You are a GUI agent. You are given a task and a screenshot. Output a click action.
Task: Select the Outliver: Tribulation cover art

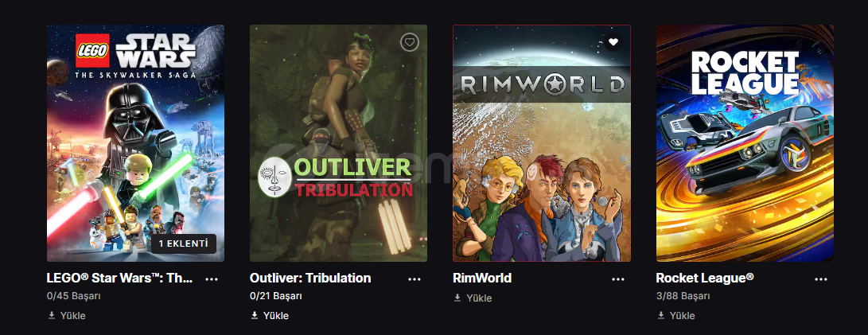tap(338, 143)
